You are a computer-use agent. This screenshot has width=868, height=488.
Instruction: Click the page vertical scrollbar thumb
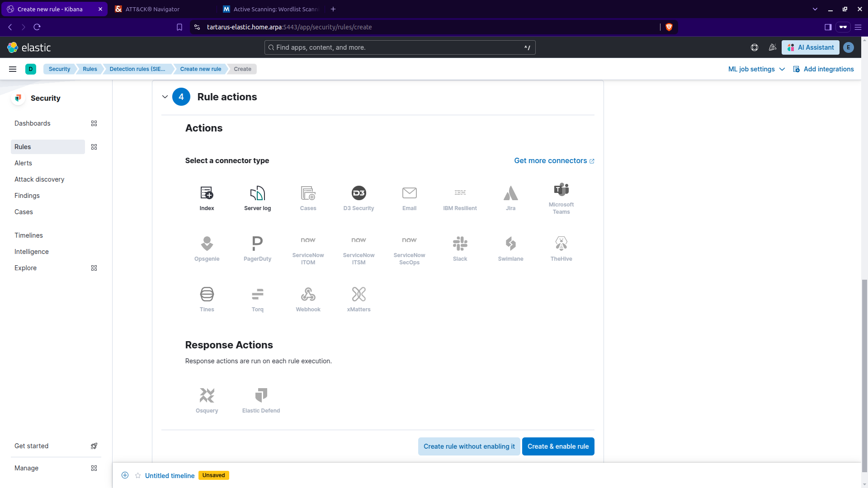pos(864,375)
